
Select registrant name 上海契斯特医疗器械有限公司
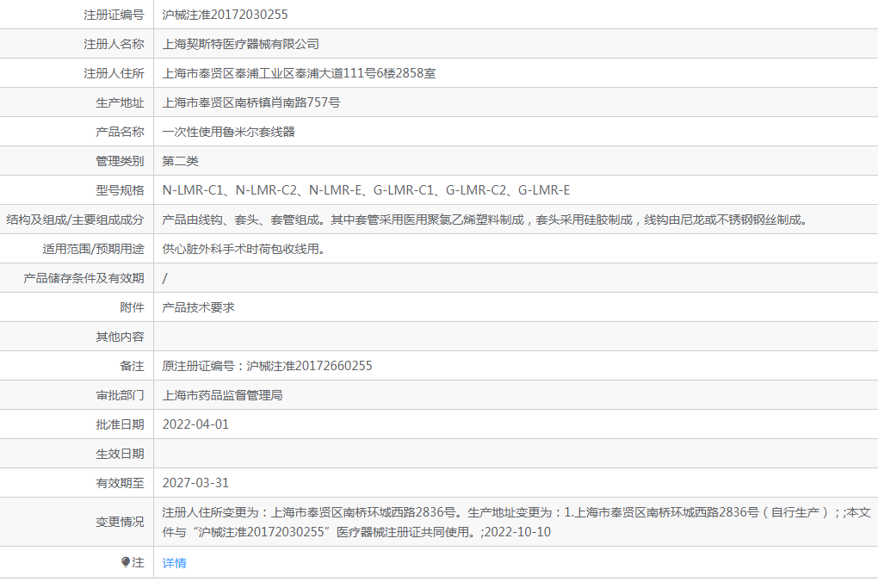241,44
